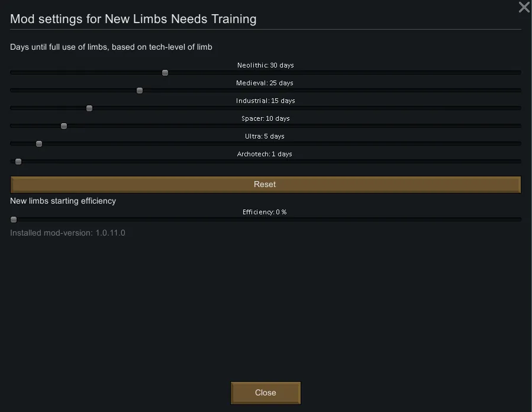Click the 'Medieval: 25 days' label
Image resolution: width=532 pixels, height=412 pixels.
pyautogui.click(x=265, y=83)
